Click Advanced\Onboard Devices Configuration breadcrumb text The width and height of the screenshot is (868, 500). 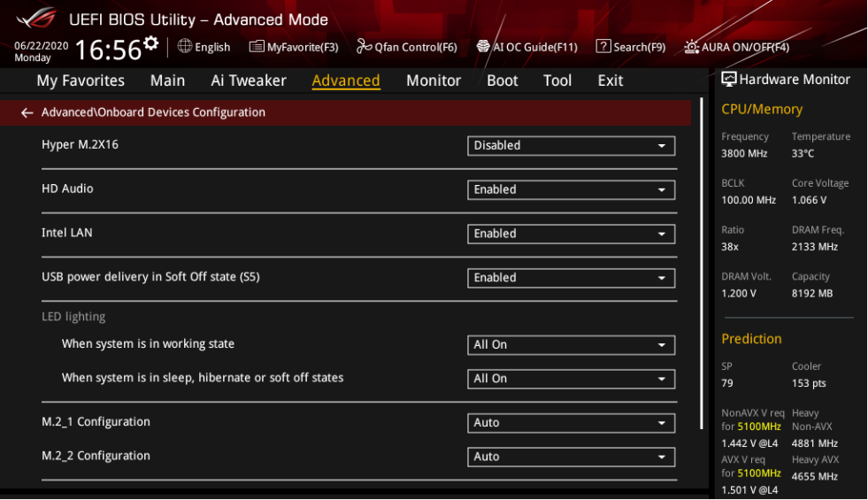pyautogui.click(x=153, y=112)
